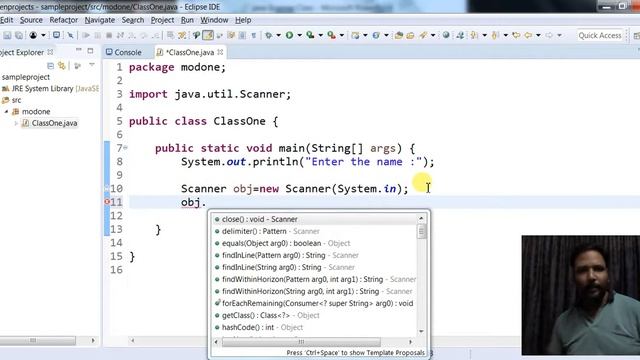
Task: Click the Open Type toolbar icon
Action: [x=399, y=36]
